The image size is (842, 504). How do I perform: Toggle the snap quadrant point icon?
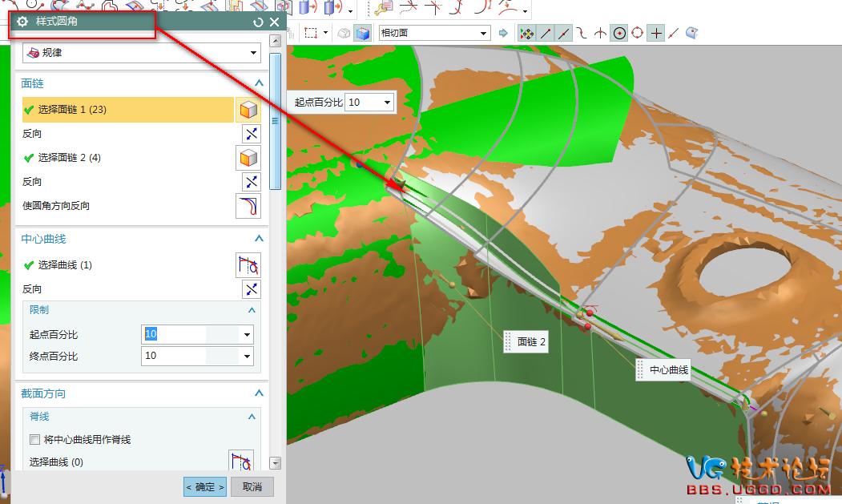(637, 33)
